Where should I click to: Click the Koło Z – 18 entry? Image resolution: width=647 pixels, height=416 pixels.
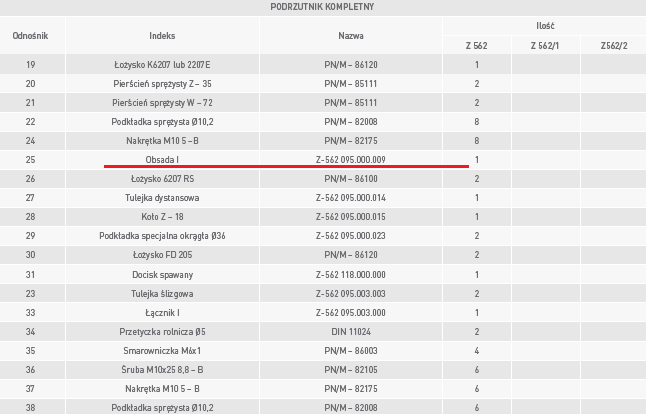(162, 217)
